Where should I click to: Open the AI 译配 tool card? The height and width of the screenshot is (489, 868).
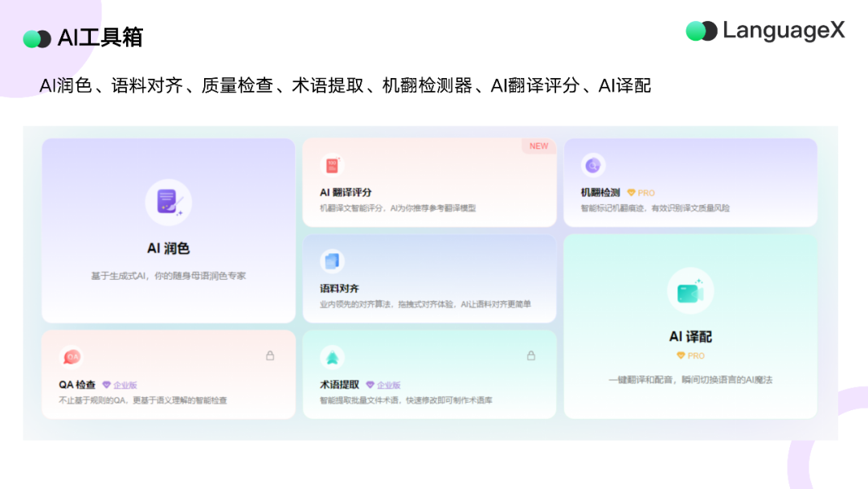coord(690,326)
